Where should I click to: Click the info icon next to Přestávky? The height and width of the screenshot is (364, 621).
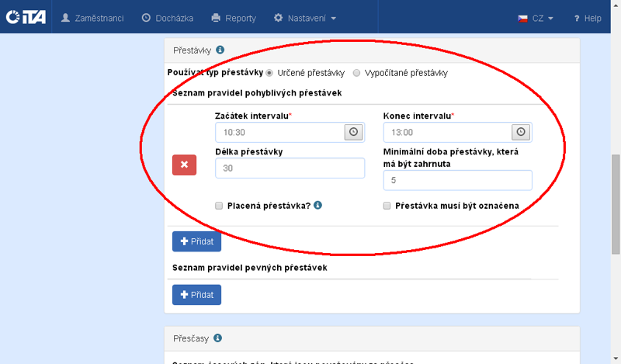click(x=220, y=50)
